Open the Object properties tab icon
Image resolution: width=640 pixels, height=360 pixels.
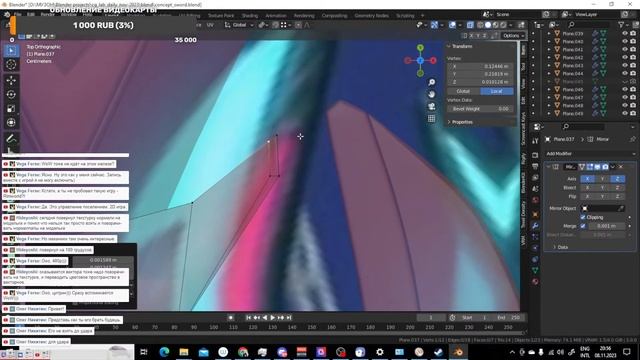click(x=535, y=214)
